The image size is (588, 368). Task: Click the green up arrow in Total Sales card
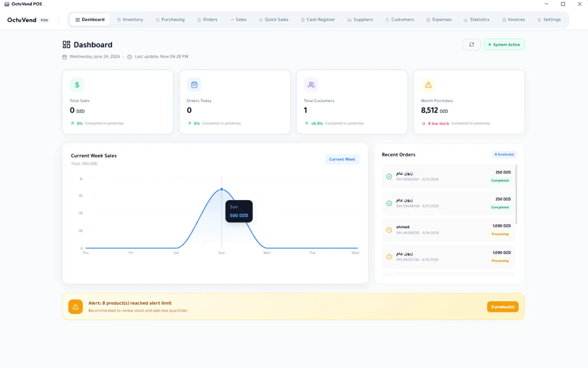pos(72,123)
